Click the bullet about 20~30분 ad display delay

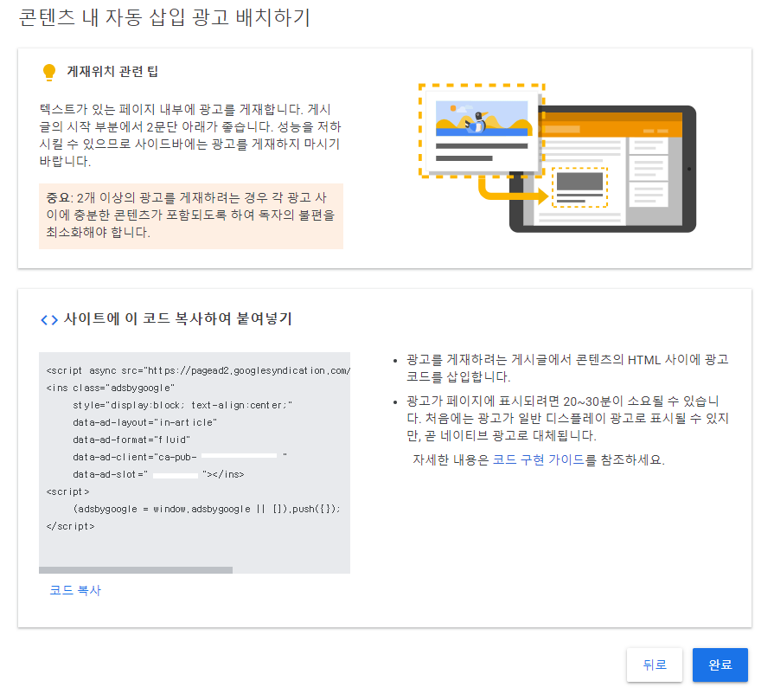pyautogui.click(x=567, y=418)
